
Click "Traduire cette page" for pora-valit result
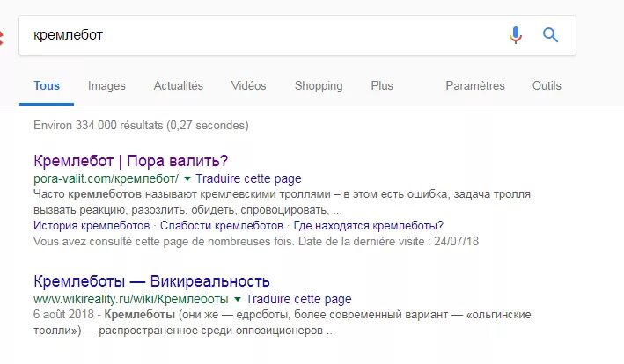pos(241,178)
